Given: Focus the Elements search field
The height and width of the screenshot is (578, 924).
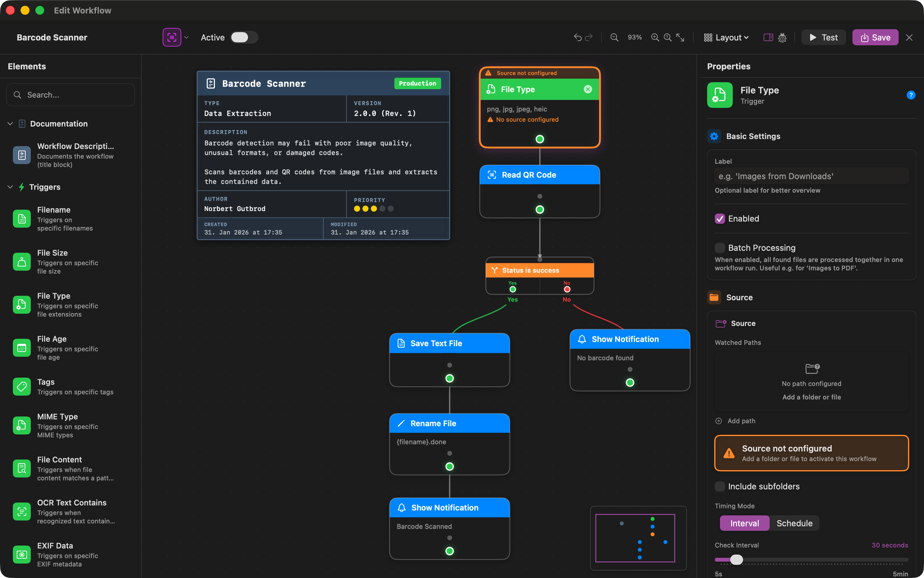Looking at the screenshot, I should click(71, 95).
